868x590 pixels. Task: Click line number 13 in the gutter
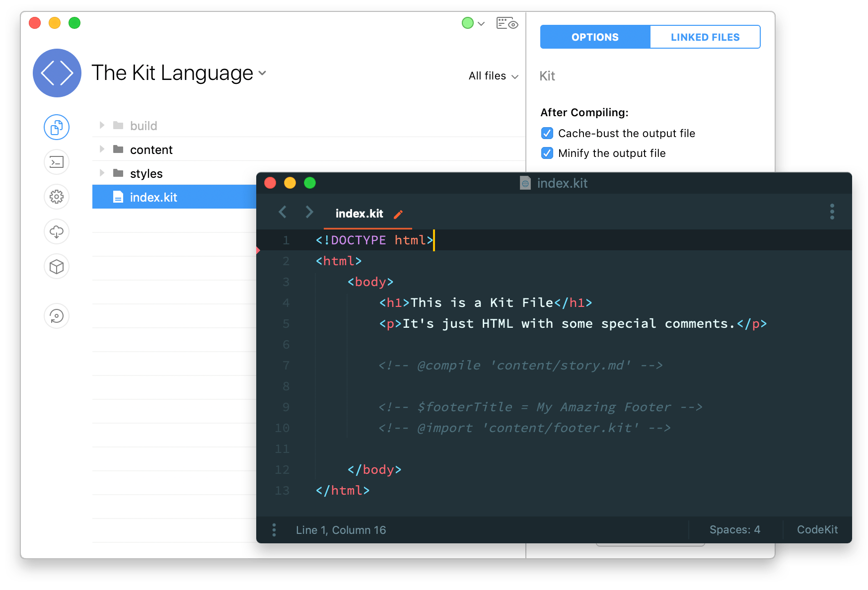pos(282,491)
